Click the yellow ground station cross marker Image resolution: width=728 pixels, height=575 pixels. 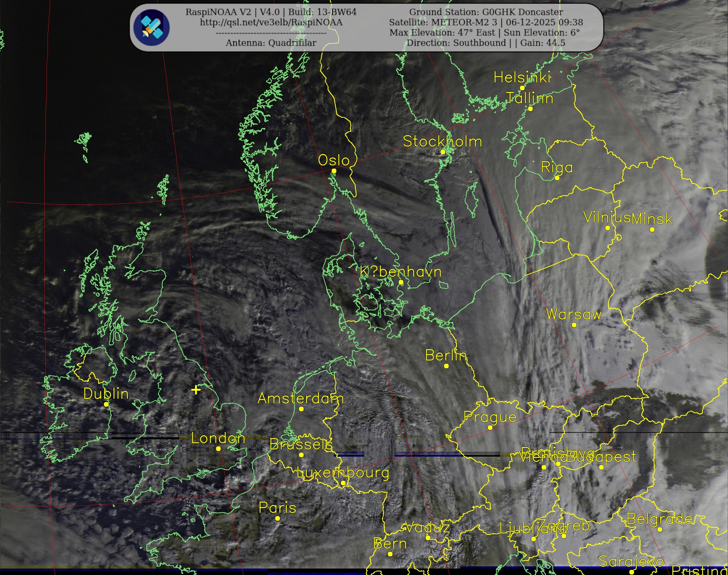[x=196, y=390]
